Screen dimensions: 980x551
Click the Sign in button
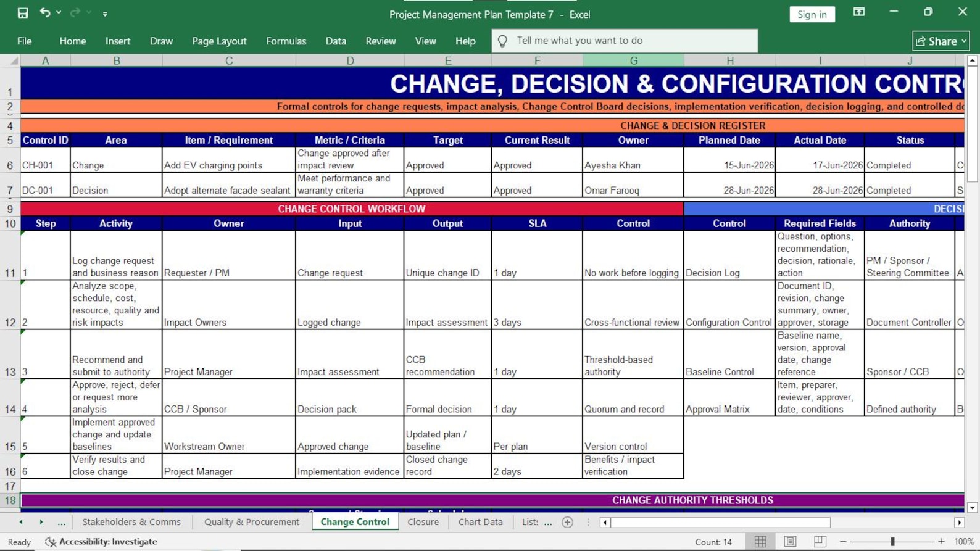click(812, 14)
